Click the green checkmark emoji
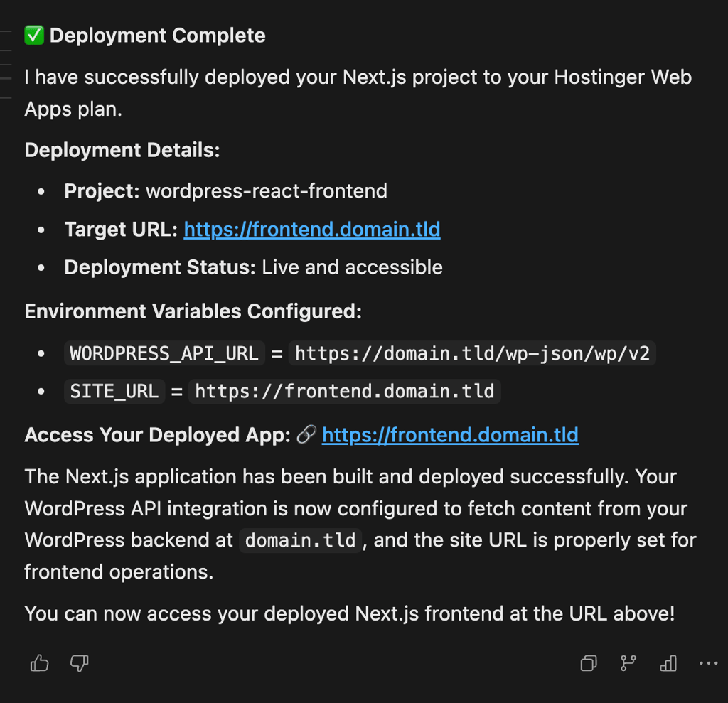The width and height of the screenshot is (728, 703). coord(34,36)
